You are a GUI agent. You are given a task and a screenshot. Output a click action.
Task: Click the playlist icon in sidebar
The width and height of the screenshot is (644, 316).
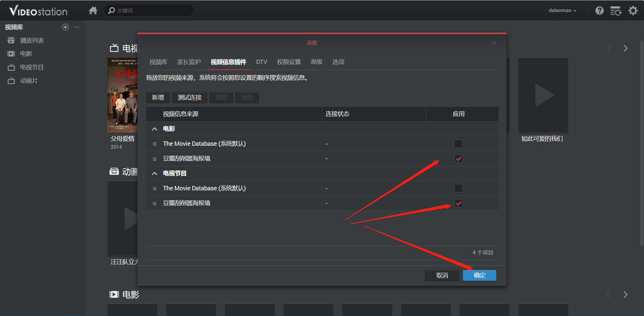pos(11,40)
